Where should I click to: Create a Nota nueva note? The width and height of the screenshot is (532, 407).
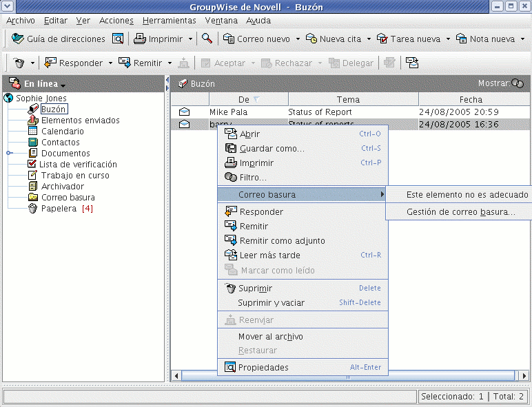pos(485,39)
